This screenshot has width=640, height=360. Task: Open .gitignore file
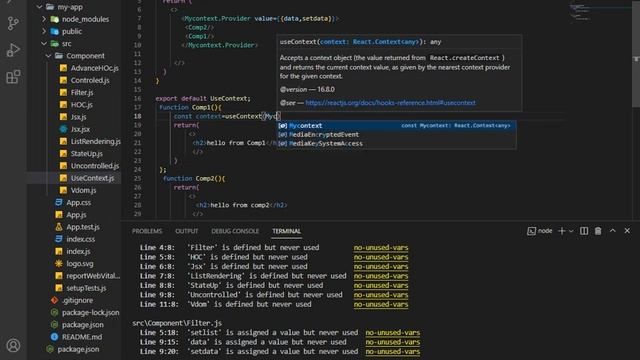click(x=77, y=300)
